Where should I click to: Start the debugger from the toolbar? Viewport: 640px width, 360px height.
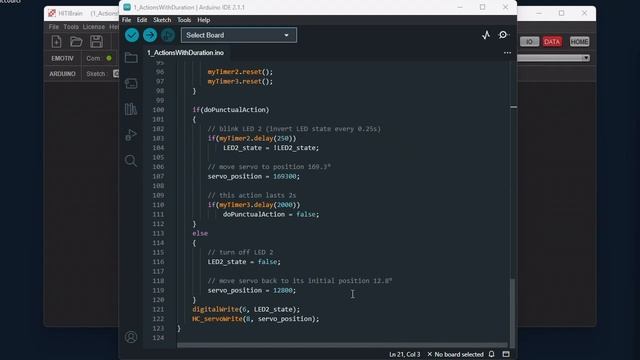click(167, 35)
